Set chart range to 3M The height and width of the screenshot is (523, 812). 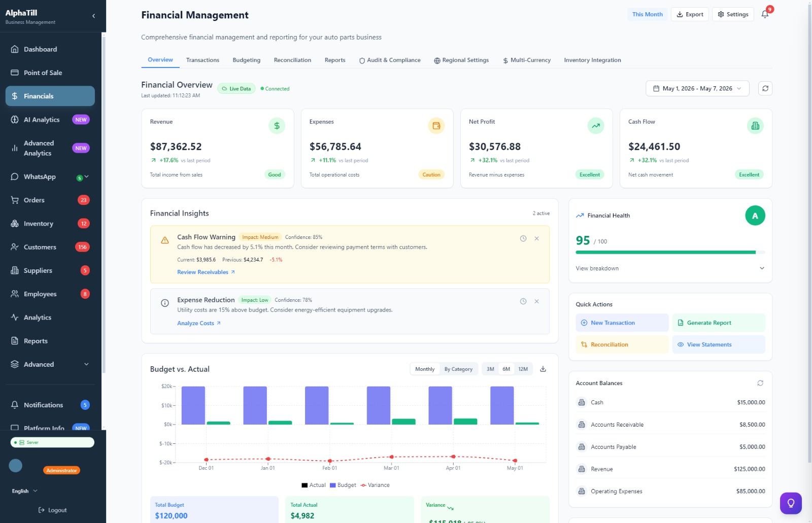pyautogui.click(x=490, y=369)
